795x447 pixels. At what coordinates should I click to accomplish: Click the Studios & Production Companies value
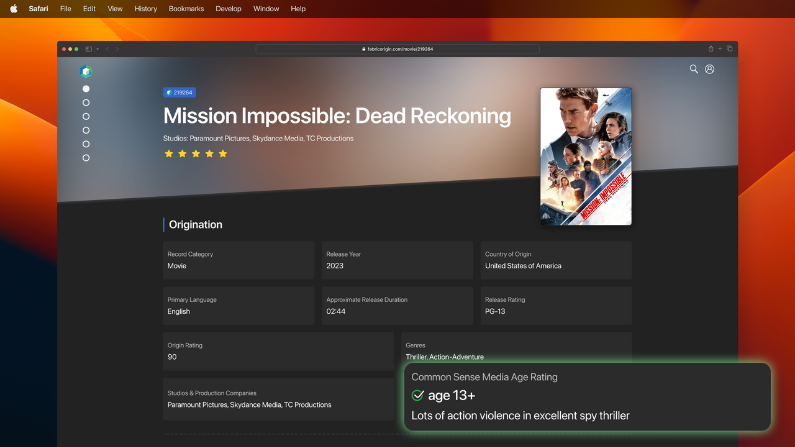[x=249, y=404]
